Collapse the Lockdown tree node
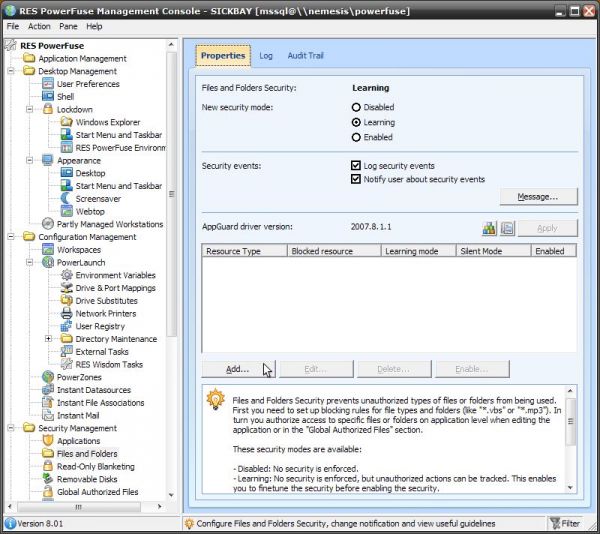The height and width of the screenshot is (534, 600). [30, 109]
